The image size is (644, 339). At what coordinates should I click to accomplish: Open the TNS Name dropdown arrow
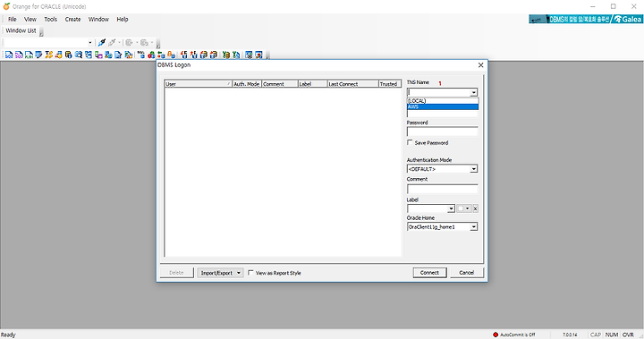[473, 92]
